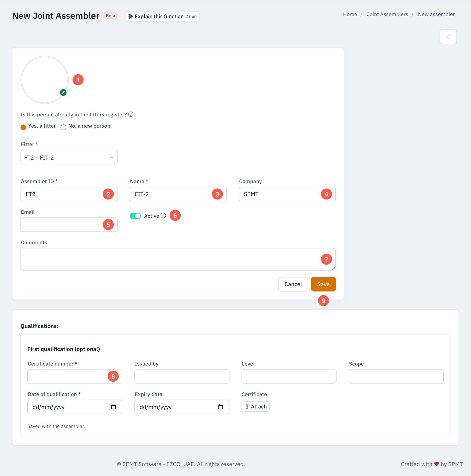
Task: Select the "Yes, a fitter" radio option
Action: pyautogui.click(x=24, y=127)
